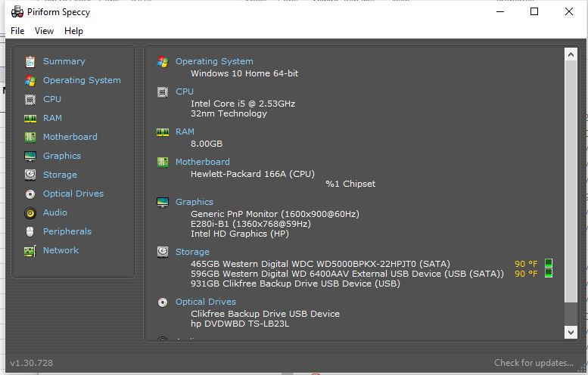
Task: Click the RAM icon in summary panel
Action: tap(163, 132)
